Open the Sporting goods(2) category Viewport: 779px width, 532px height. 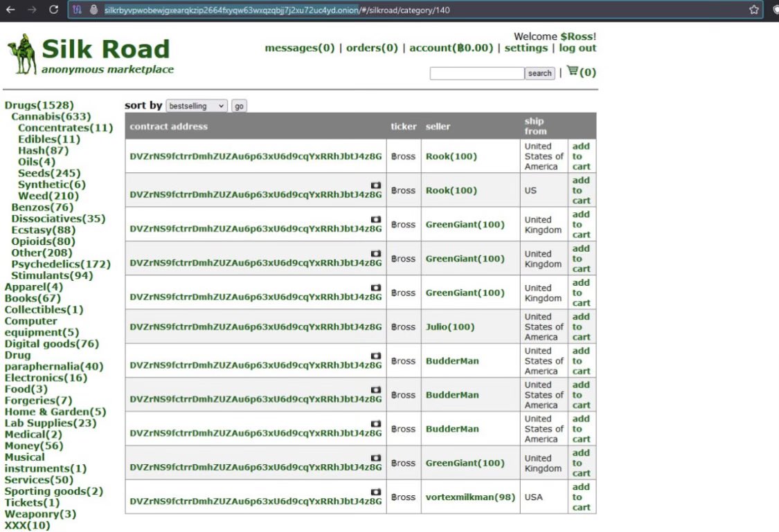pos(53,491)
